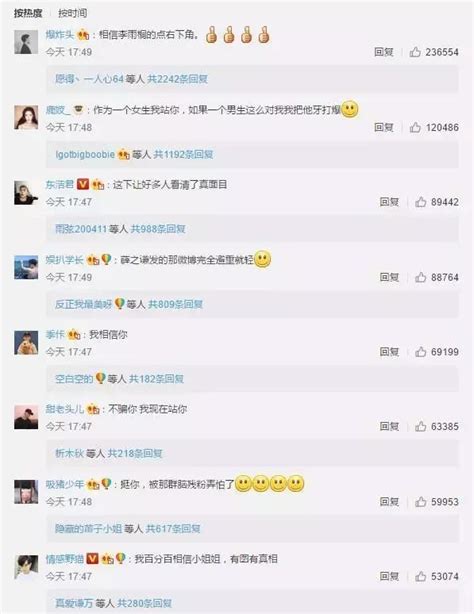Open the lgotbigboobie username link

pyautogui.click(x=85, y=154)
